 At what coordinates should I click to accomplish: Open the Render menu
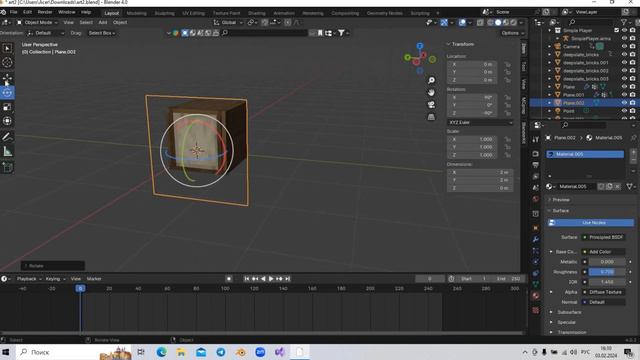pyautogui.click(x=44, y=12)
